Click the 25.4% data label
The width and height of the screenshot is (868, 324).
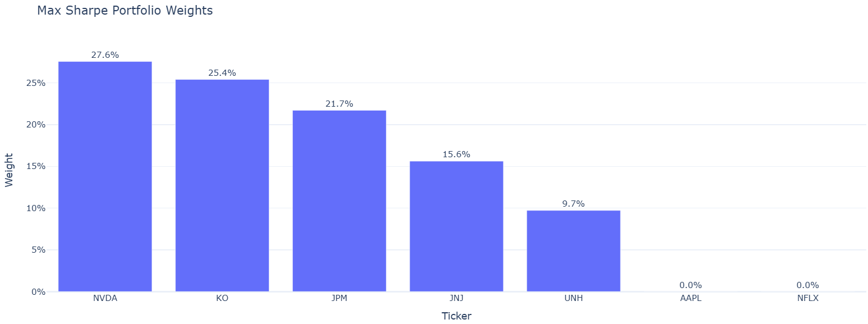222,73
